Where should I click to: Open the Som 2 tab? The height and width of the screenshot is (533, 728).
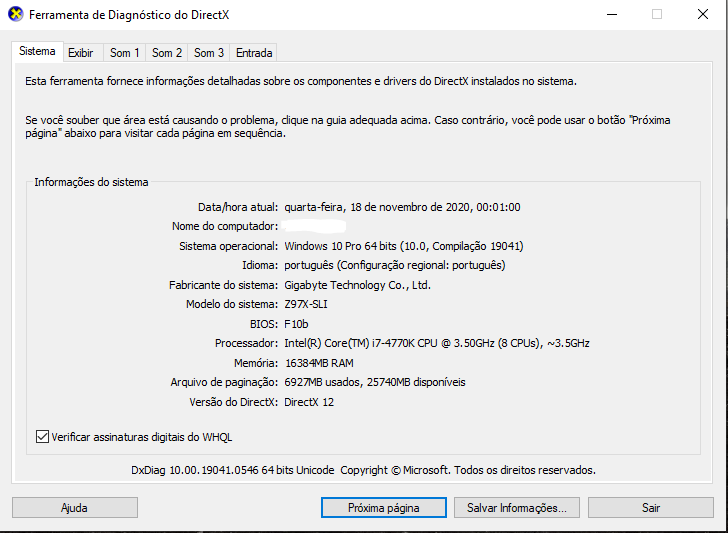point(167,53)
